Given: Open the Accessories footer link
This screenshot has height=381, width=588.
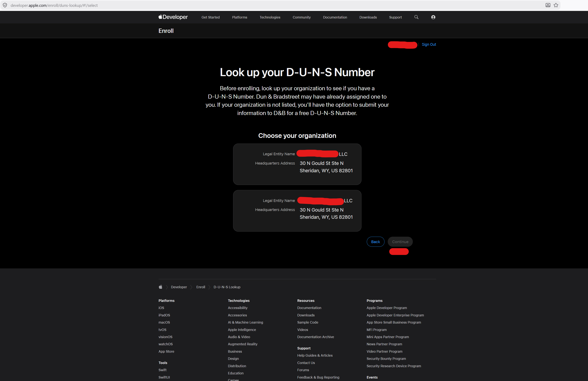Looking at the screenshot, I should 237,315.
